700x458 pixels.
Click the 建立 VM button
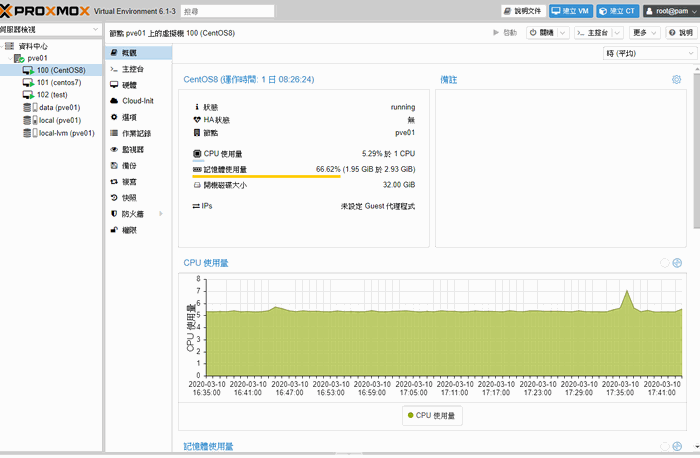[571, 11]
